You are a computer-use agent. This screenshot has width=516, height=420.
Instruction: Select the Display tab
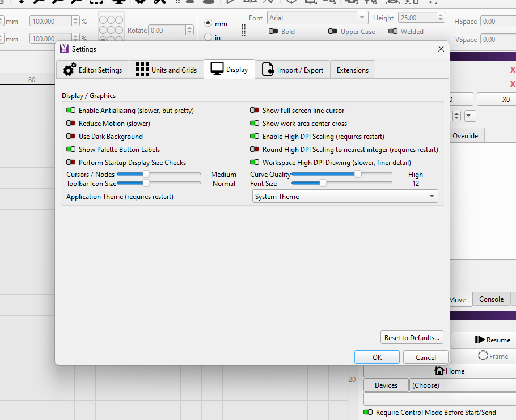coord(230,69)
